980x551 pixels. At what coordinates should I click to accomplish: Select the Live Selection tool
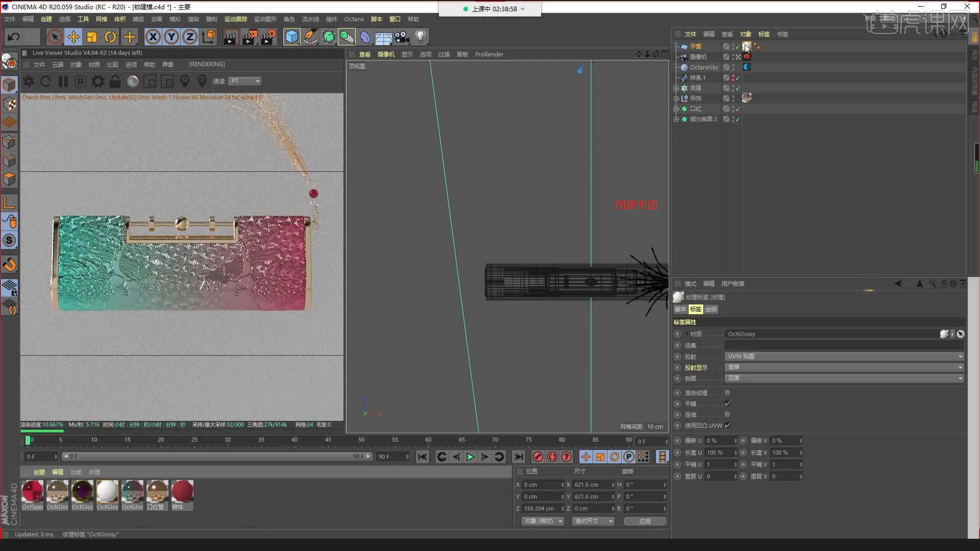[x=55, y=37]
